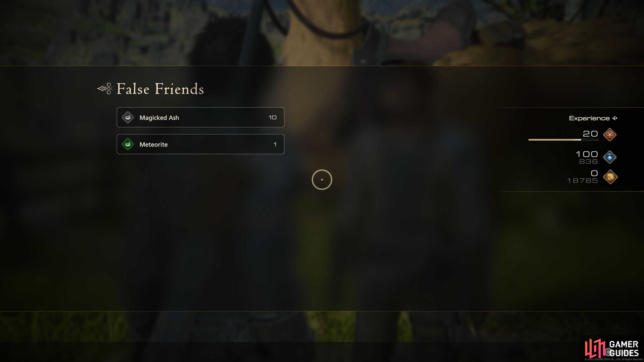Viewport: 644px width, 362px height.
Task: Select the Magicked Ash reward row
Action: click(x=201, y=117)
